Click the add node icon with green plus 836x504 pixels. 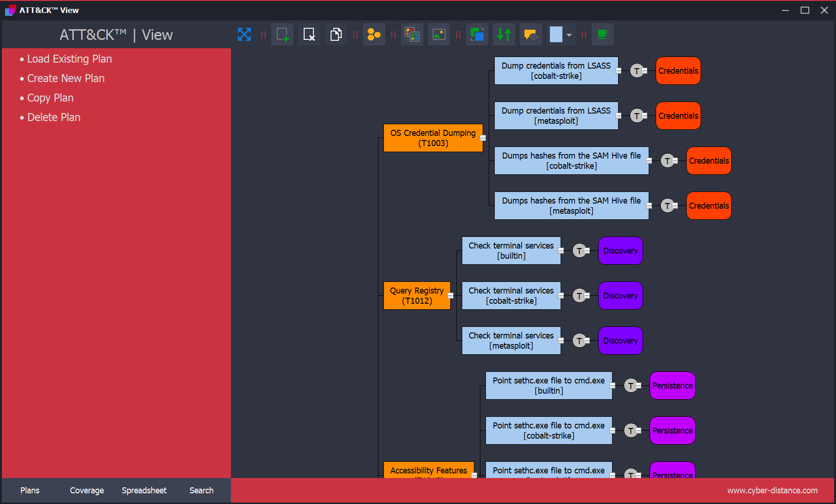[282, 34]
